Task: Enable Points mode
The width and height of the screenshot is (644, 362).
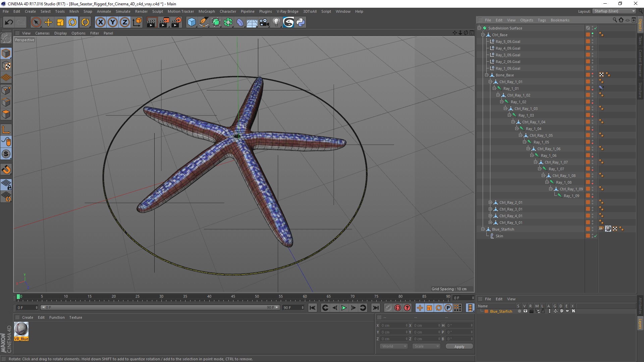Action: (x=6, y=90)
